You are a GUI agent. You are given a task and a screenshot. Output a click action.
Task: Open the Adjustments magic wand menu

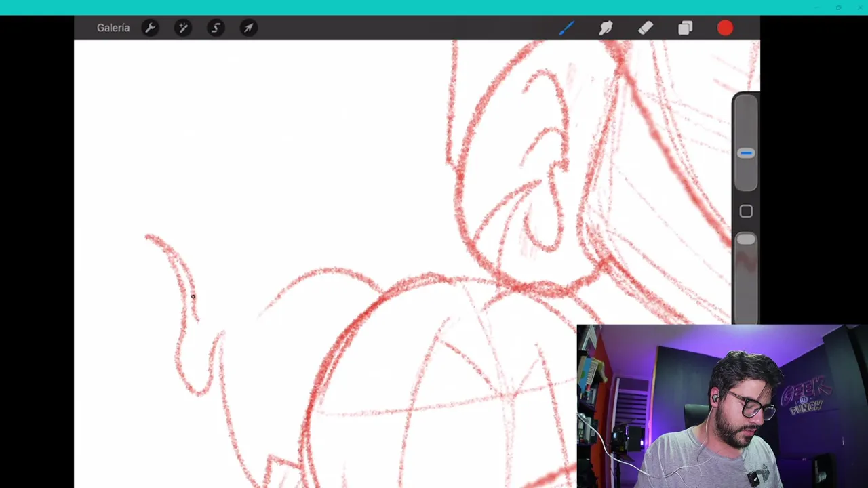click(183, 28)
